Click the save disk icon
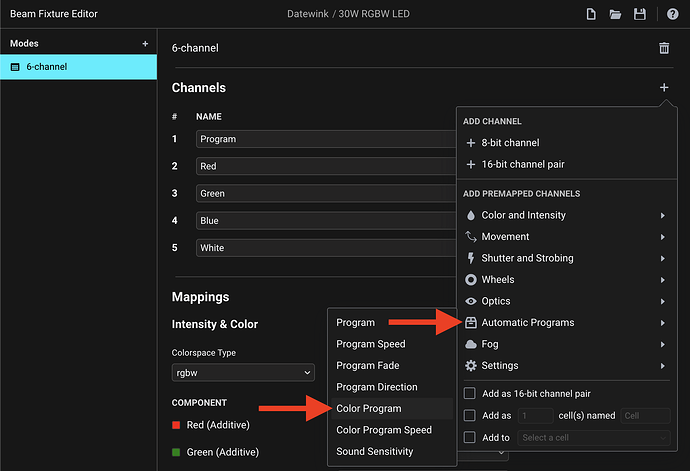The width and height of the screenshot is (690, 471). (640, 14)
